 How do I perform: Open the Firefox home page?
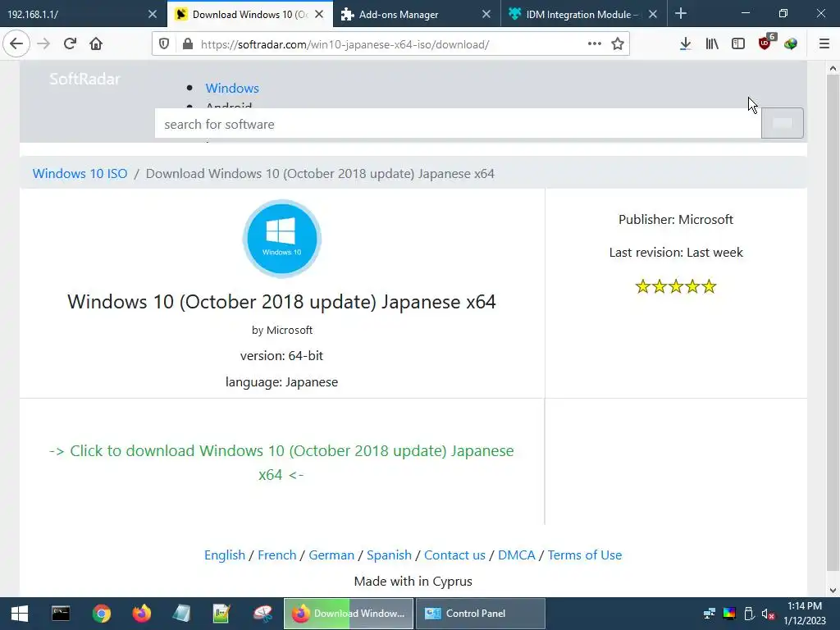pyautogui.click(x=96, y=44)
